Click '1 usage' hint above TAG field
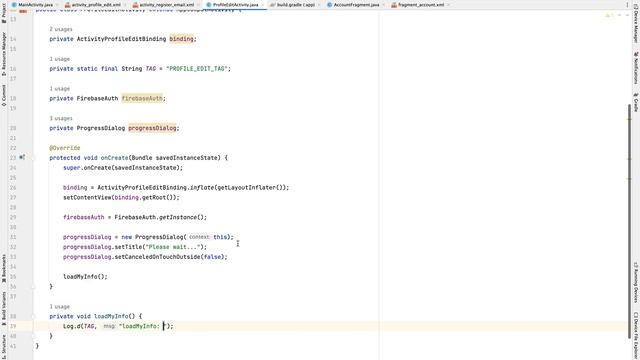This screenshot has width=640, height=360. [x=60, y=59]
